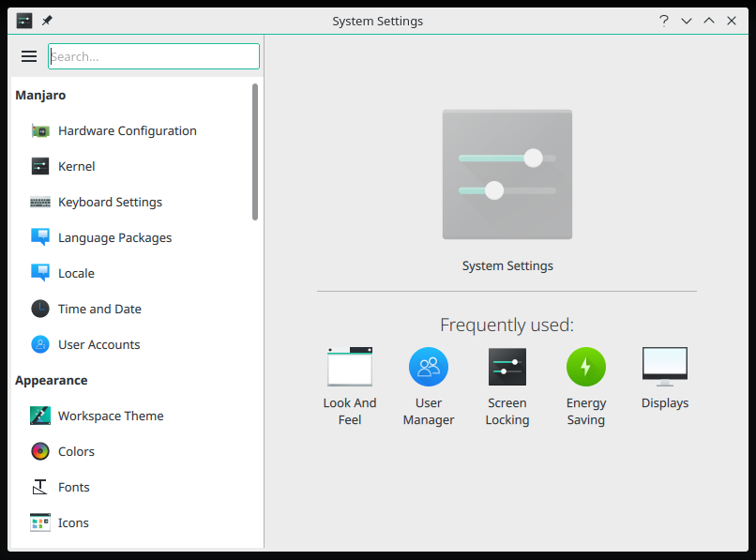Open Time and Date settings
Image resolution: width=756 pixels, height=560 pixels.
click(100, 309)
